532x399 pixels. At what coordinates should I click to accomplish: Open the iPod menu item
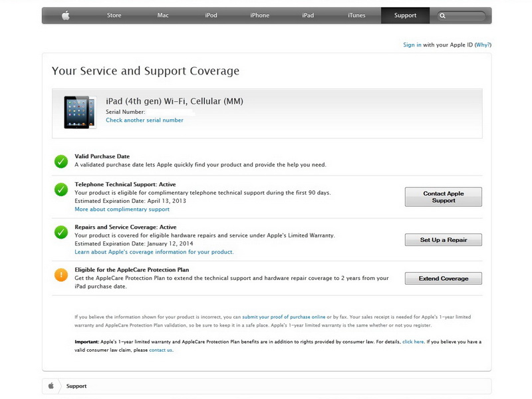coord(211,15)
